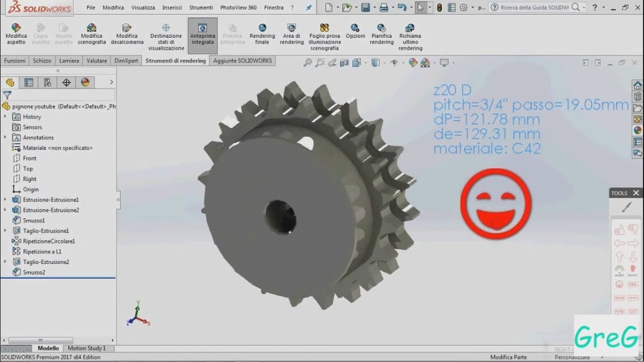Image resolution: width=644 pixels, height=362 pixels.
Task: Select Modifica decalcomania tool
Action: coord(127,34)
